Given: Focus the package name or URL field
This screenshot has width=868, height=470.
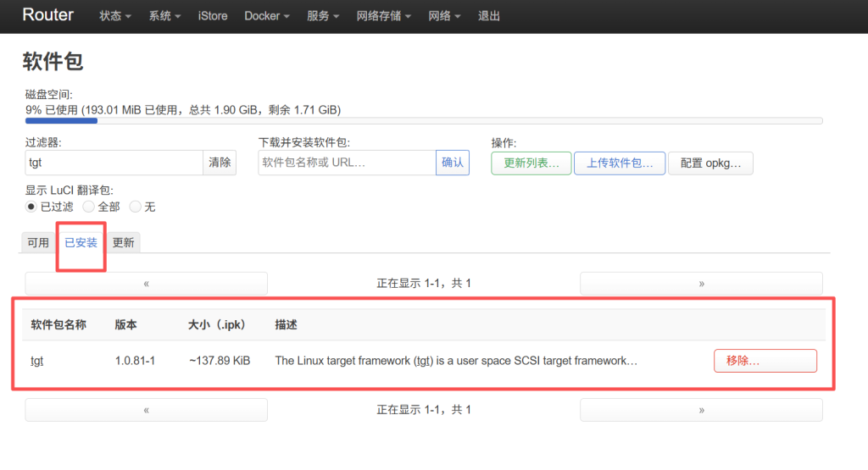Looking at the screenshot, I should click(347, 163).
